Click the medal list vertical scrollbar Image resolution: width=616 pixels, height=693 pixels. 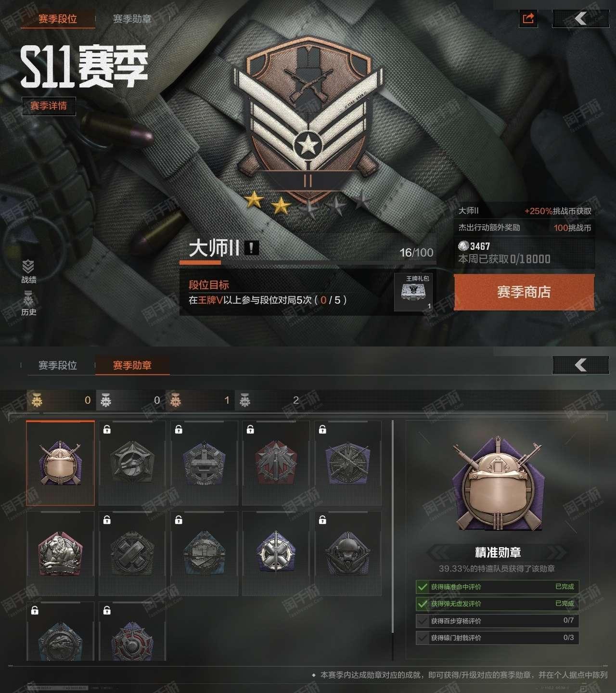point(393,540)
